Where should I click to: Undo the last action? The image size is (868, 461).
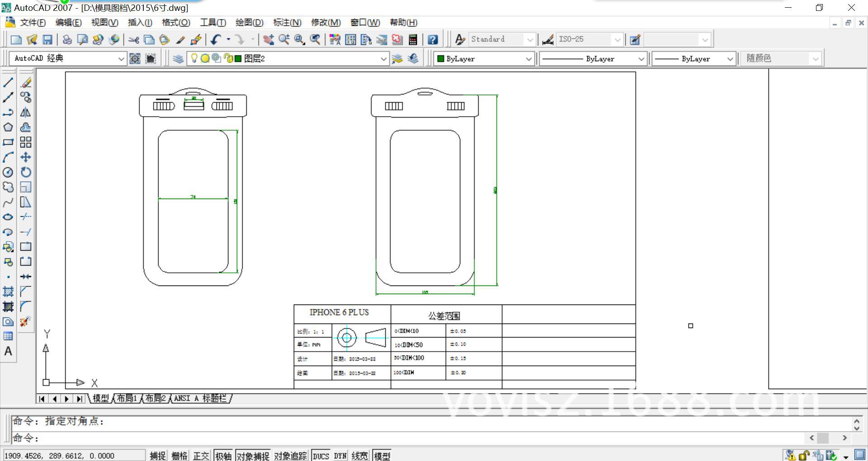click(215, 40)
